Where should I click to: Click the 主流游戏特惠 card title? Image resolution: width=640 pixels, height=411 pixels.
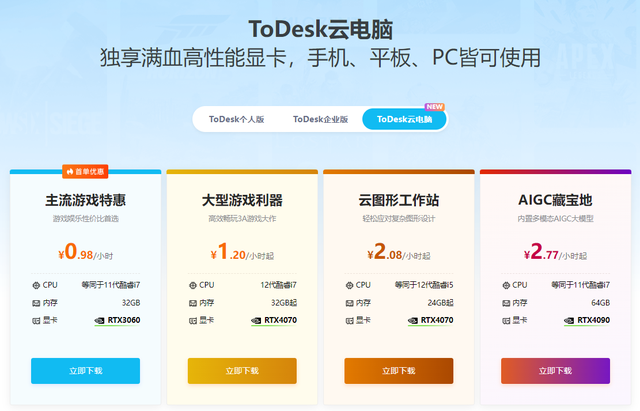click(x=85, y=200)
